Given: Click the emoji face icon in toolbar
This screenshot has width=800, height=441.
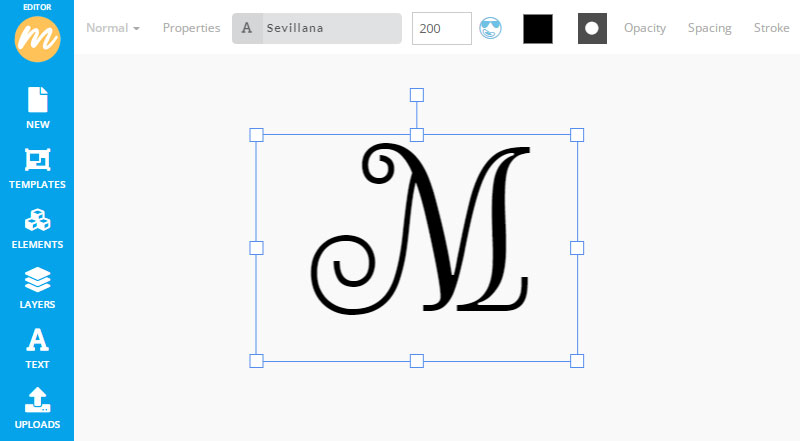Looking at the screenshot, I should pyautogui.click(x=490, y=28).
